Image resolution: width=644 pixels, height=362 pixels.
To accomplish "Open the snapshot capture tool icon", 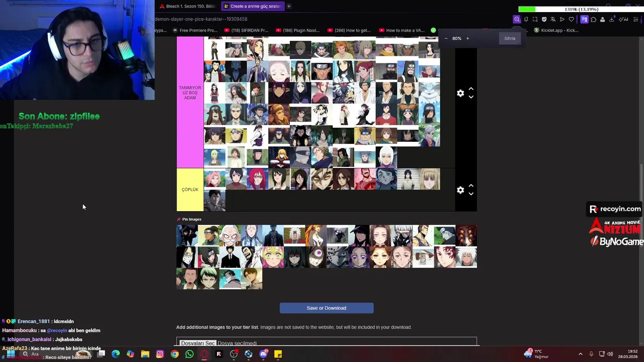I will (x=535, y=19).
